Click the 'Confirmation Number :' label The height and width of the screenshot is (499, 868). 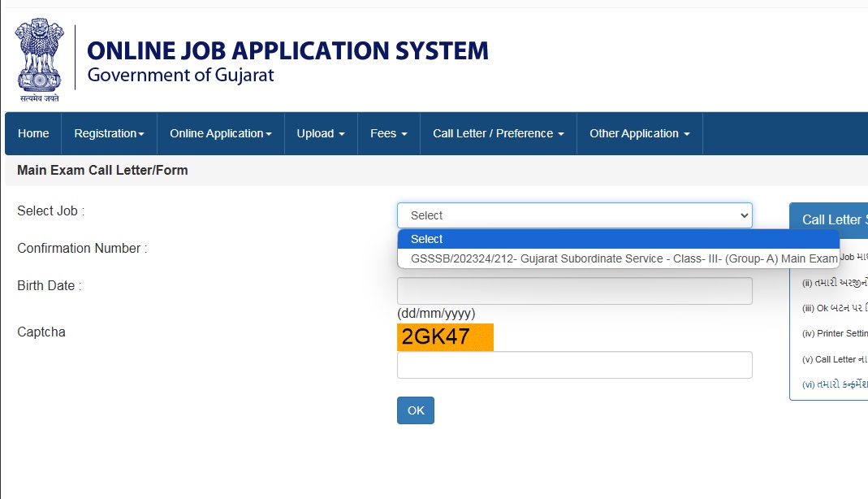[83, 248]
